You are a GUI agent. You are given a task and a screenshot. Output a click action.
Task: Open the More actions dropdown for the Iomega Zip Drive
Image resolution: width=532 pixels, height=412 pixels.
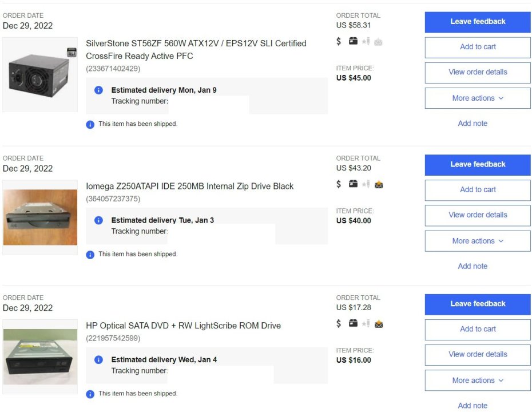[478, 241]
